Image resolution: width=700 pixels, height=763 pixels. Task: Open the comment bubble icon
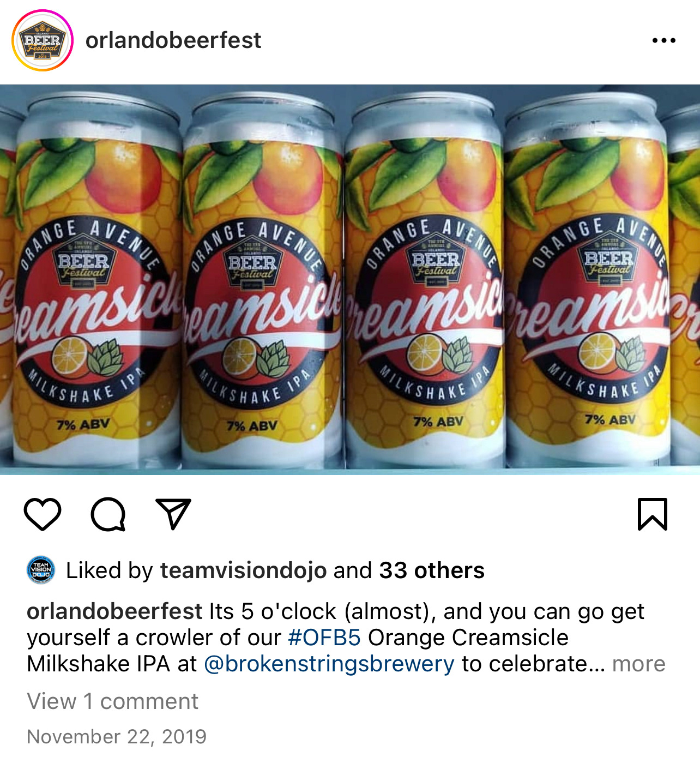point(108,514)
